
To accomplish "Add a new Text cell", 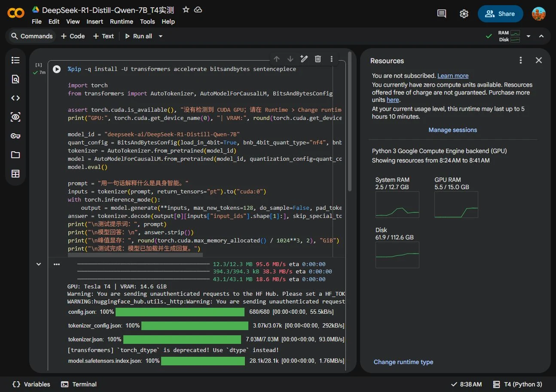I will [104, 36].
